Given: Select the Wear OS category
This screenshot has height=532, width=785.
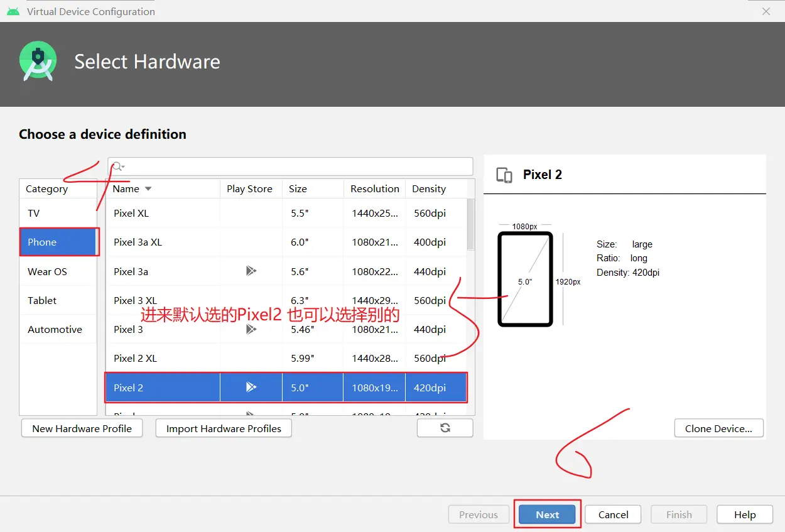Looking at the screenshot, I should point(58,271).
